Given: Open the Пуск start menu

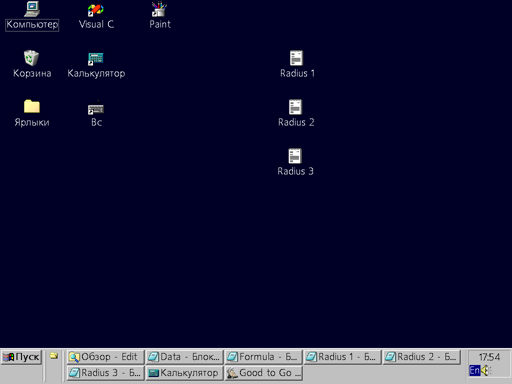Looking at the screenshot, I should (x=21, y=357).
